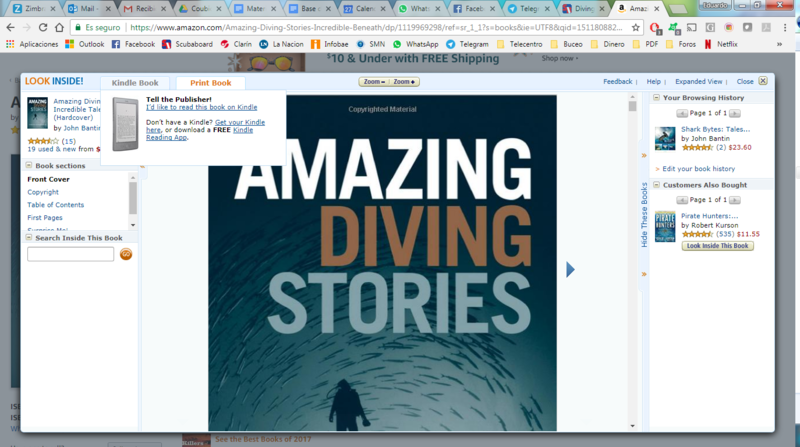The width and height of the screenshot is (800, 447).
Task: Collapse the Customers Also Bought section
Action: pyautogui.click(x=656, y=185)
